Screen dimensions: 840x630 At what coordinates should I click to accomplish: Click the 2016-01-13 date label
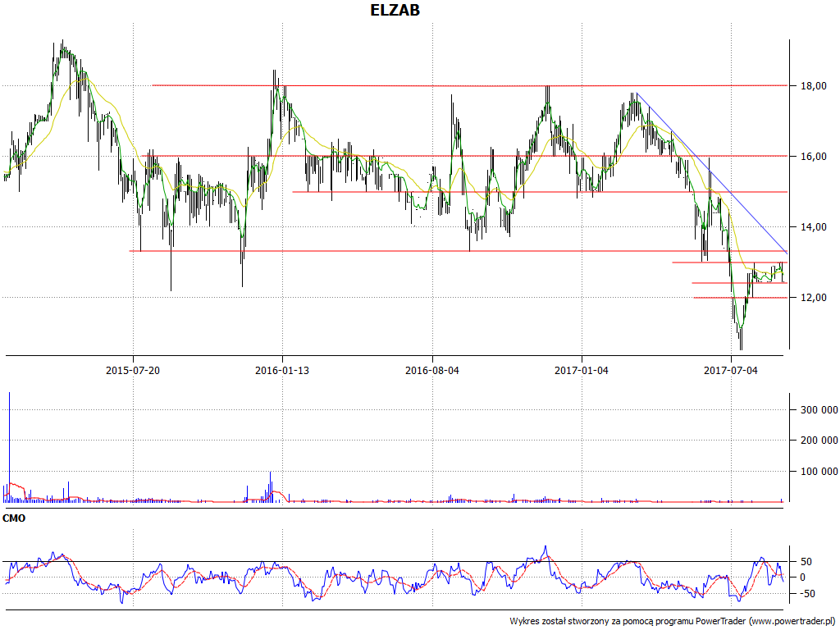tap(282, 370)
